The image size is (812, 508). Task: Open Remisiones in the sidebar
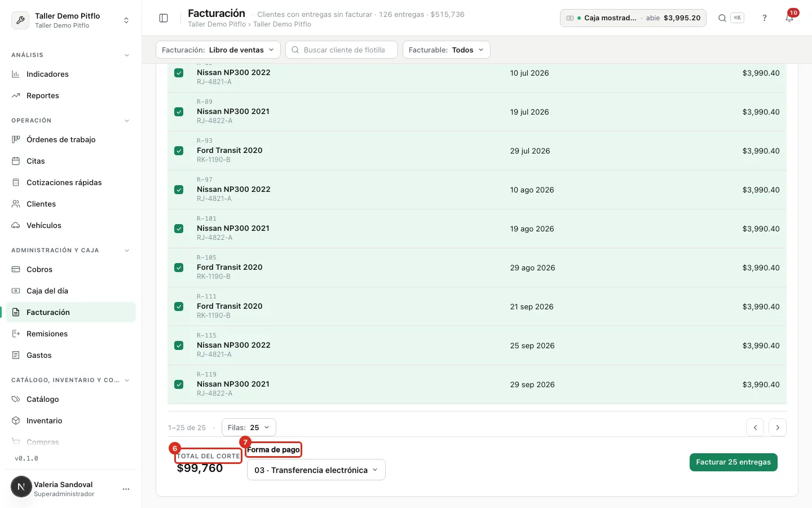click(71, 334)
